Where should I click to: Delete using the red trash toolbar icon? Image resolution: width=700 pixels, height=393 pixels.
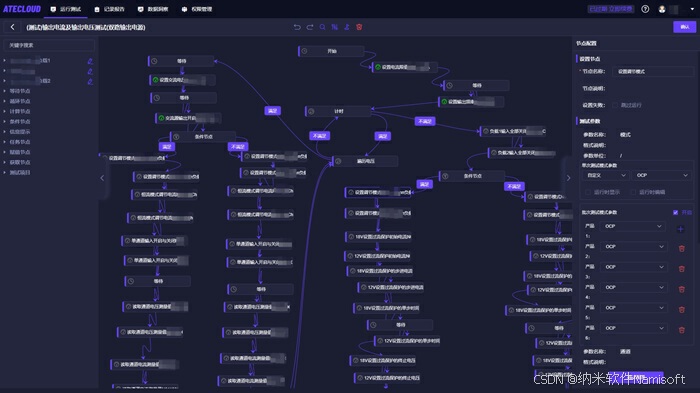tap(359, 27)
